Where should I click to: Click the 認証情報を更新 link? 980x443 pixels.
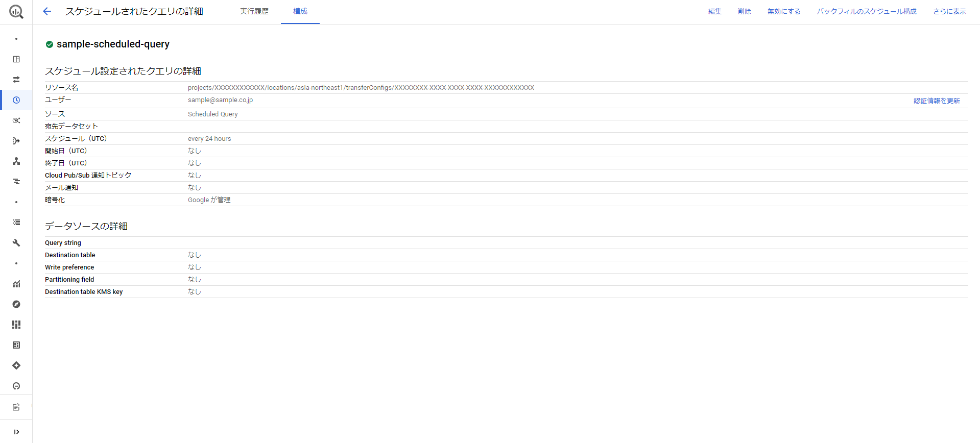937,101
